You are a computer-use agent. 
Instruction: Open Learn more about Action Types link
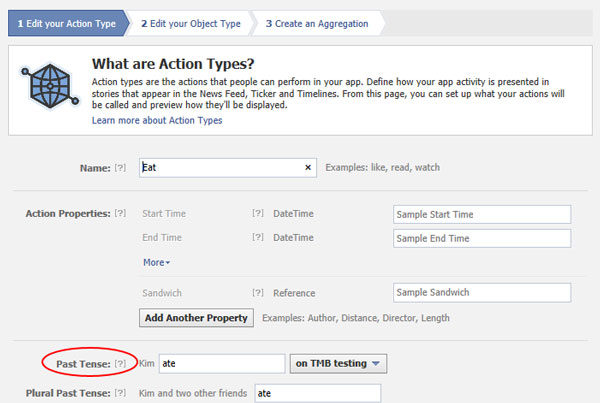(157, 120)
